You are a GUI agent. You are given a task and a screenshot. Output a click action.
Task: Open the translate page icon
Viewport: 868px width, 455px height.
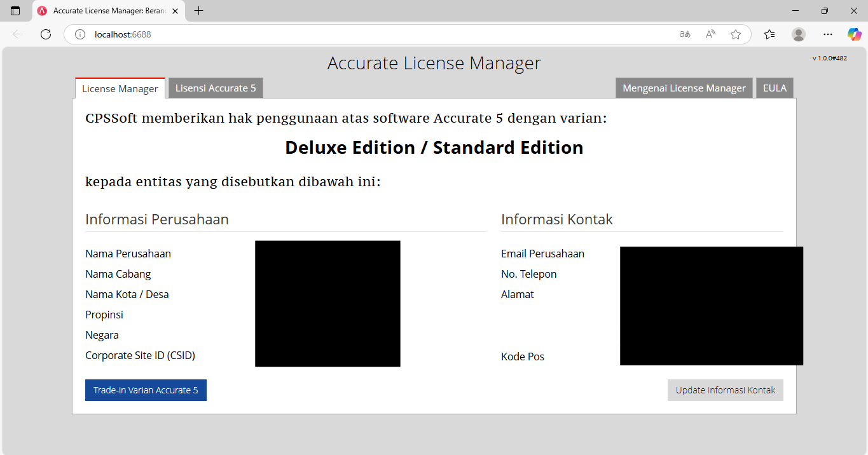tap(685, 34)
